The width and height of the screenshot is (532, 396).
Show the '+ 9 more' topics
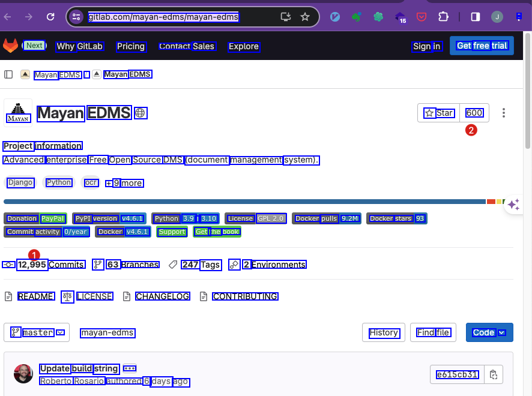124,183
